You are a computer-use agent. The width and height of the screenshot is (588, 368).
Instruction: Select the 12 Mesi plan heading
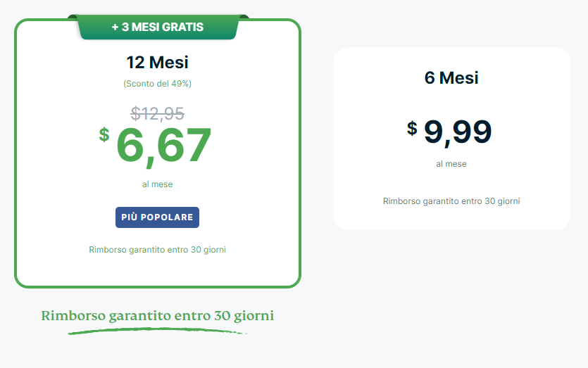pos(158,62)
